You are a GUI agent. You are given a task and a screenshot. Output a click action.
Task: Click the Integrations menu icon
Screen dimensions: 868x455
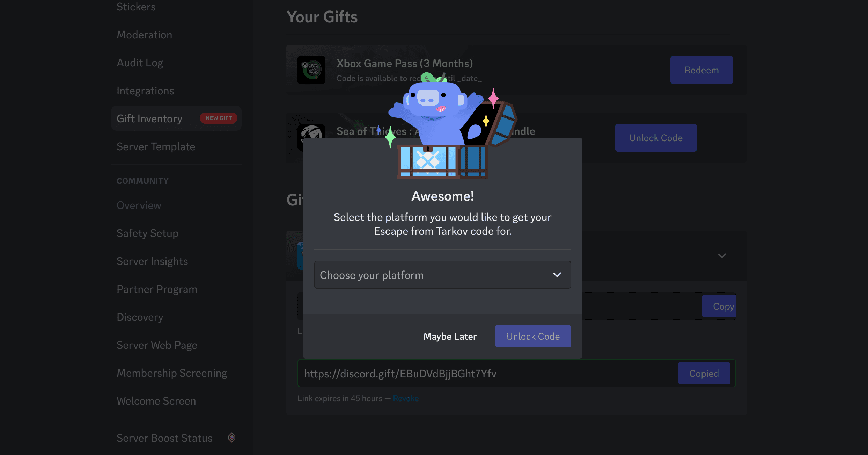(145, 90)
